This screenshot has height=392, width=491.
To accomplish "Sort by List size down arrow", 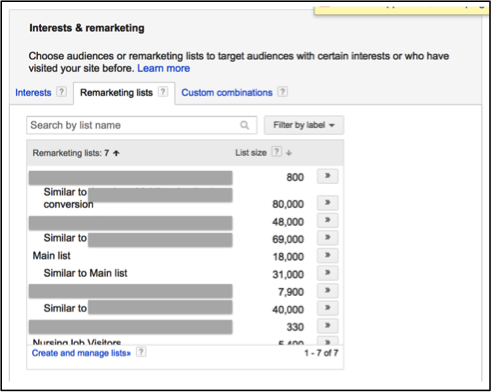I will tap(289, 153).
